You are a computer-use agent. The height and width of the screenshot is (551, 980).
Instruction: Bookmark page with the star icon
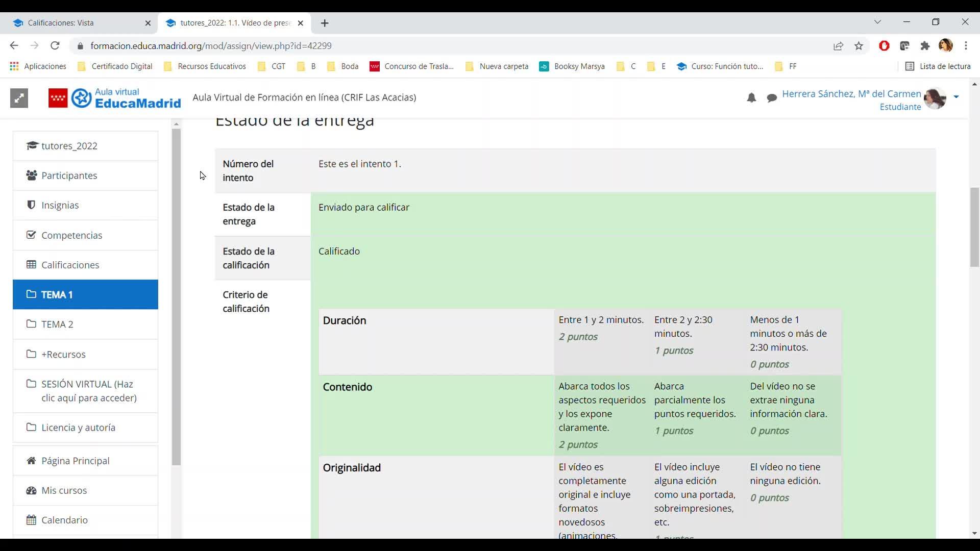tap(859, 46)
